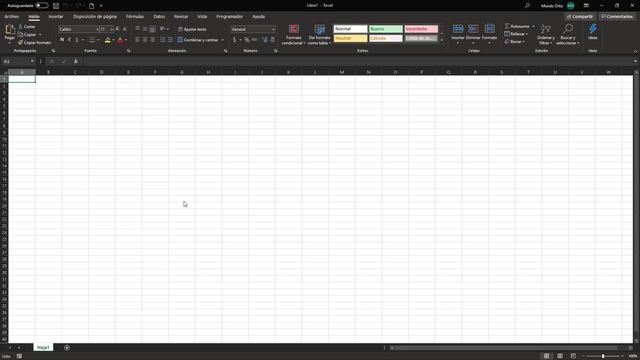Click Autosuma

tap(517, 27)
